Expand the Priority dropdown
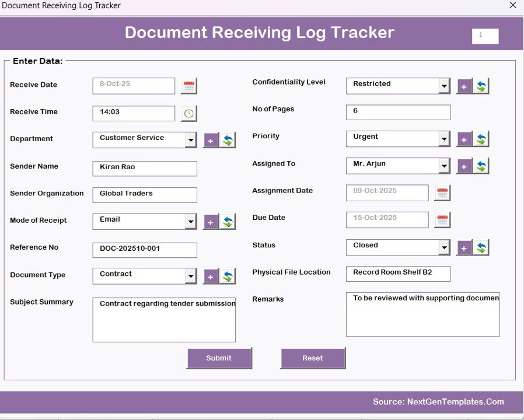This screenshot has height=420, width=524. click(x=445, y=138)
